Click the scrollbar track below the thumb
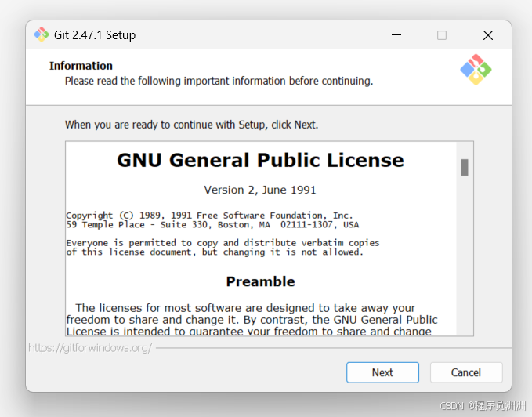Viewport: 532px width, 417px height. point(464,255)
